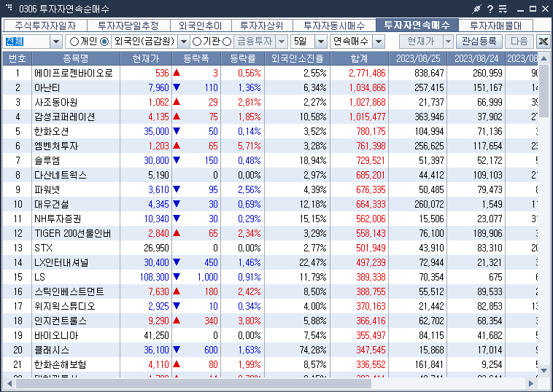Click 74.28% foreign ratio of 클래시스
Image resolution: width=553 pixels, height=392 pixels.
click(x=313, y=350)
